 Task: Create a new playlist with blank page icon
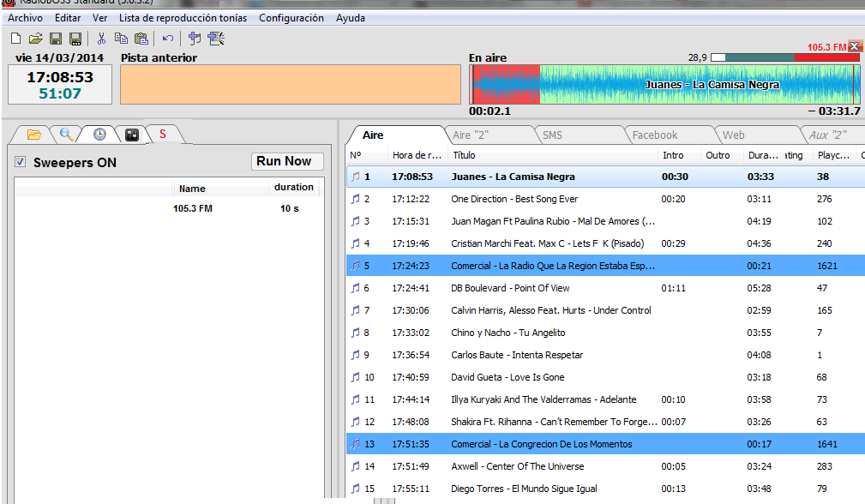tap(16, 38)
